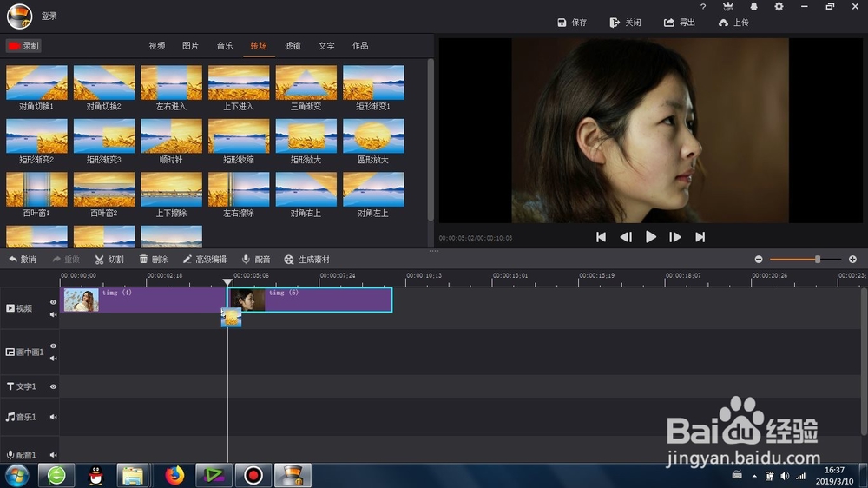Pick the 上下进入 transition

click(239, 82)
